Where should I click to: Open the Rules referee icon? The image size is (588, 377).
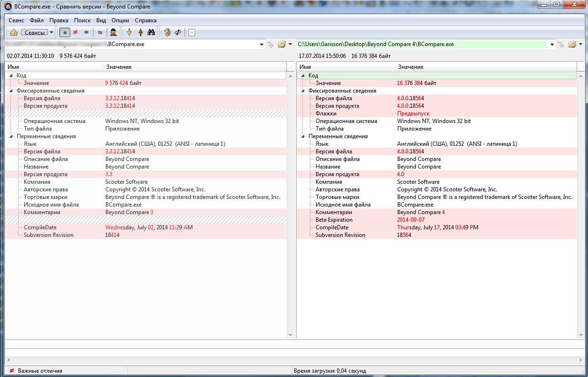coord(113,33)
